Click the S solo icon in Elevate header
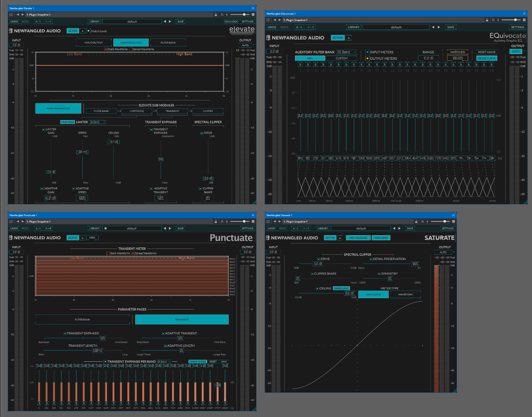 (x=222, y=15)
